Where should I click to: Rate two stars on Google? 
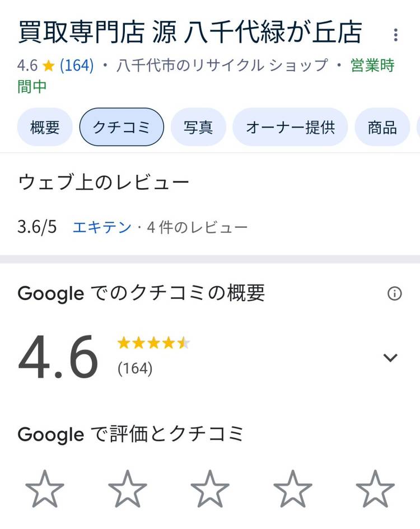128,489
